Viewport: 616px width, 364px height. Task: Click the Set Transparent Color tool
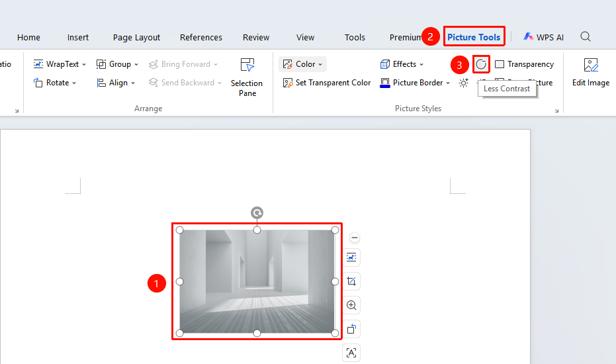tap(327, 83)
